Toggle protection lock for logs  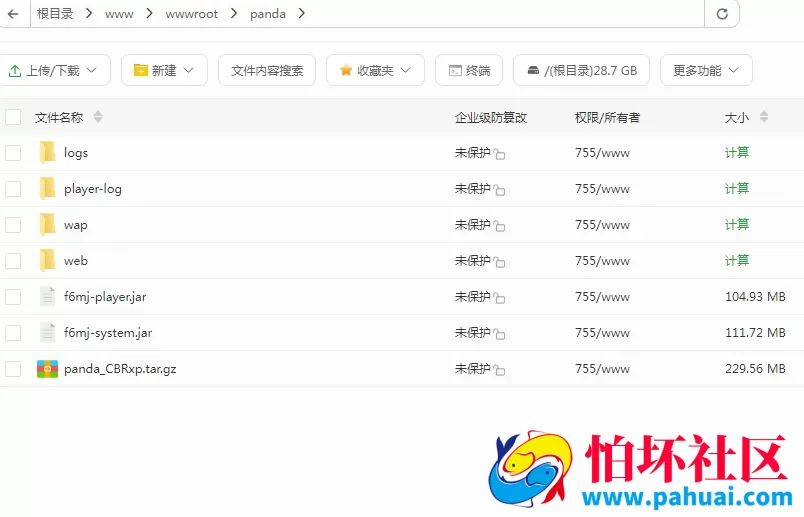tap(499, 154)
